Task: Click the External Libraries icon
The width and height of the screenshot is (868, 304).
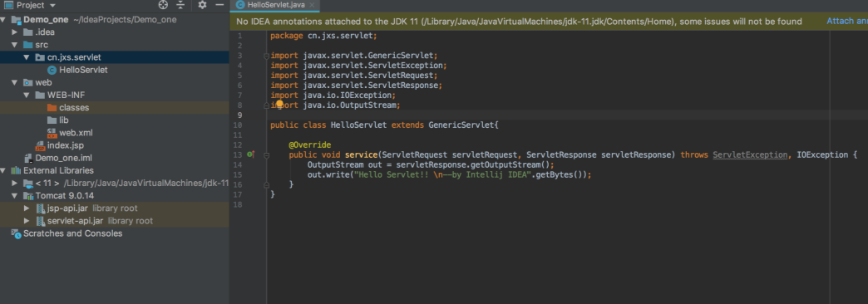Action: (16, 170)
